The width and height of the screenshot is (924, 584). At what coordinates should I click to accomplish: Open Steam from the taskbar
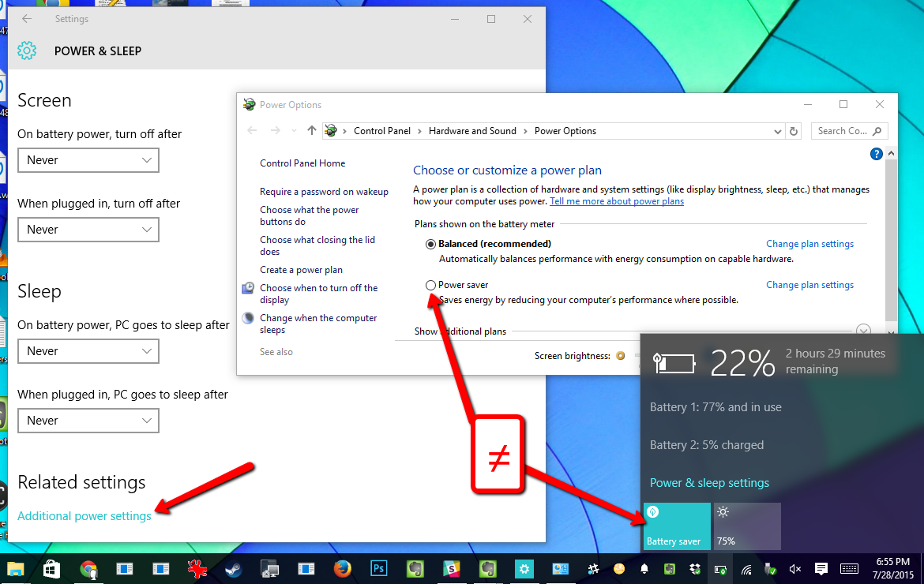pos(233,568)
